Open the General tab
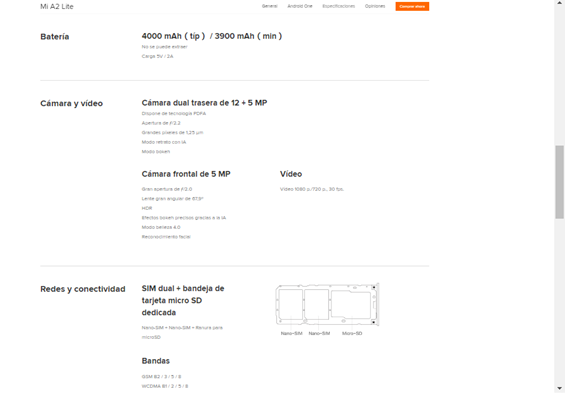The image size is (565, 393). tap(270, 6)
